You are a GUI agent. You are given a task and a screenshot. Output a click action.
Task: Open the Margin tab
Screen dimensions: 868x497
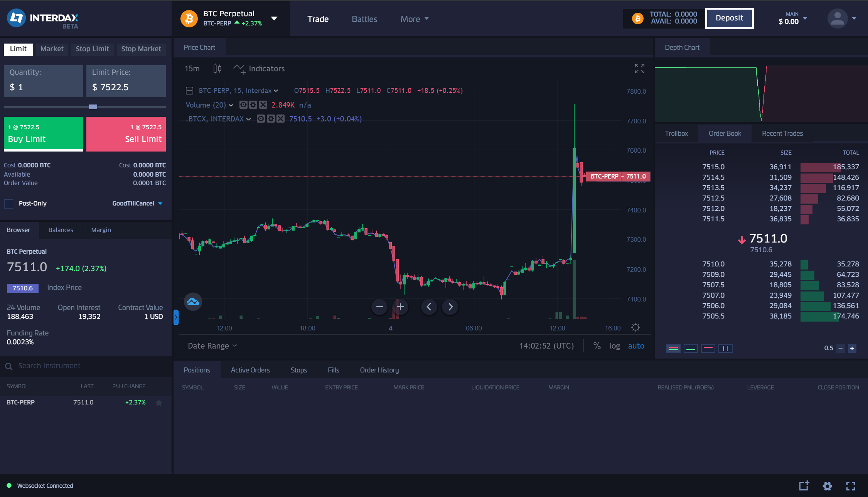click(x=101, y=230)
